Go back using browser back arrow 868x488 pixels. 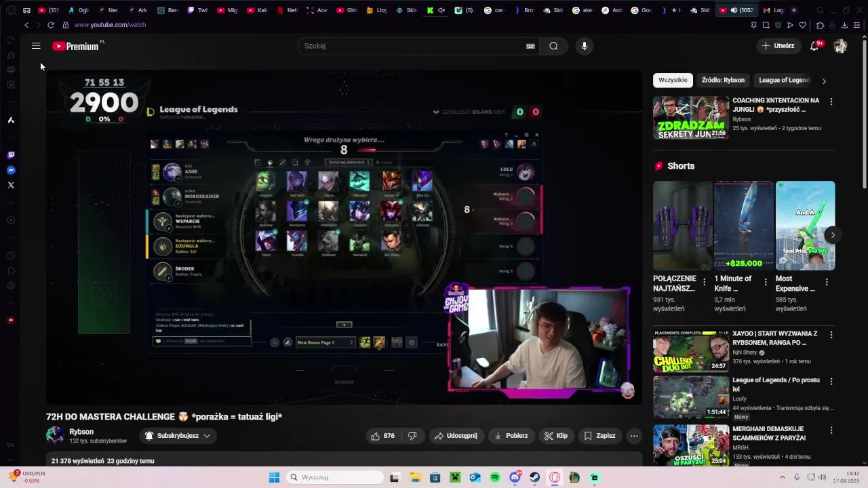tap(26, 25)
